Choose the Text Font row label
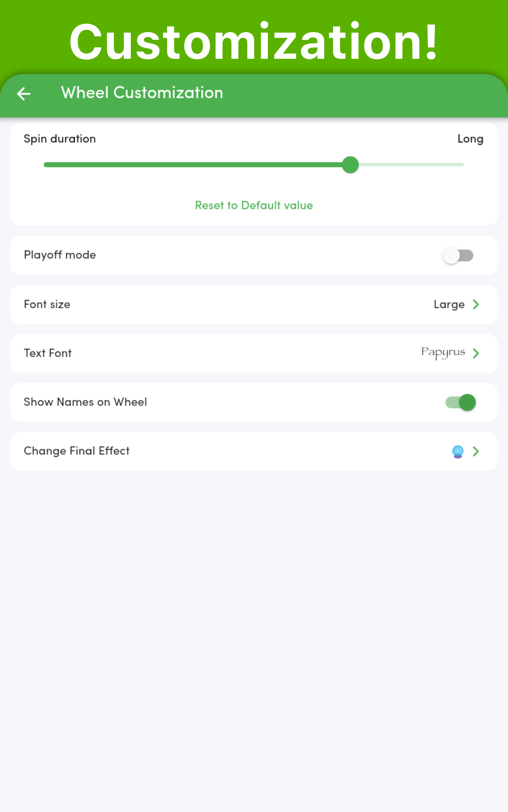Viewport: 508px width, 812px height. point(48,353)
